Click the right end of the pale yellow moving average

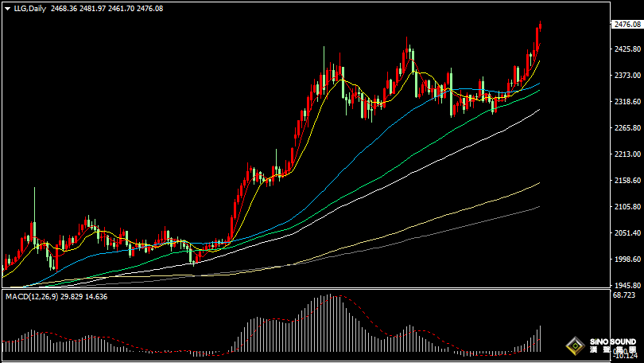[539, 183]
